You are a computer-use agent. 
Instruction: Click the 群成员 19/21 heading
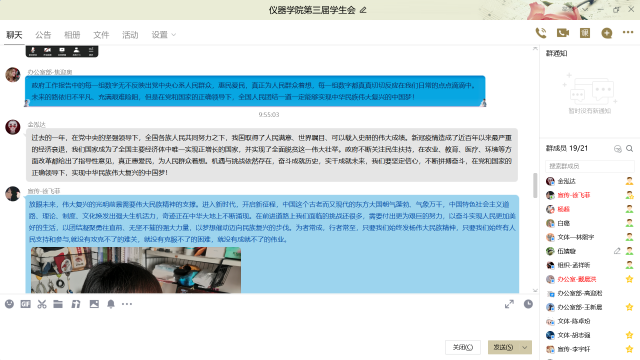tap(567, 148)
